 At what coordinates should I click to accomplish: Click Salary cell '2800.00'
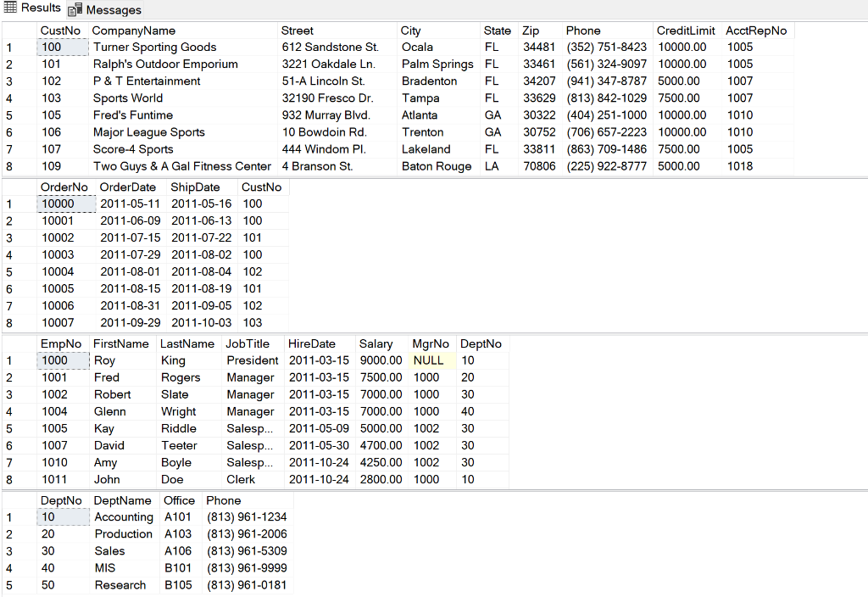click(381, 480)
